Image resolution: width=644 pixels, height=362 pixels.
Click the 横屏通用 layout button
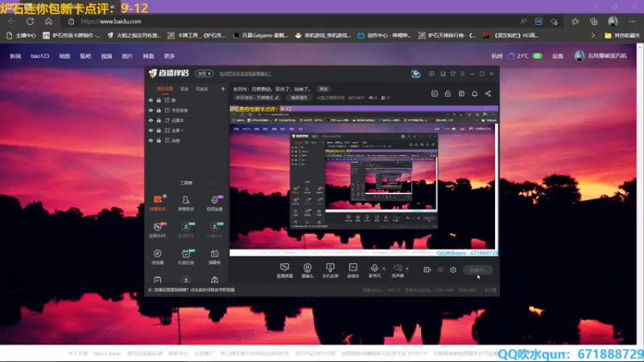[x=299, y=97]
